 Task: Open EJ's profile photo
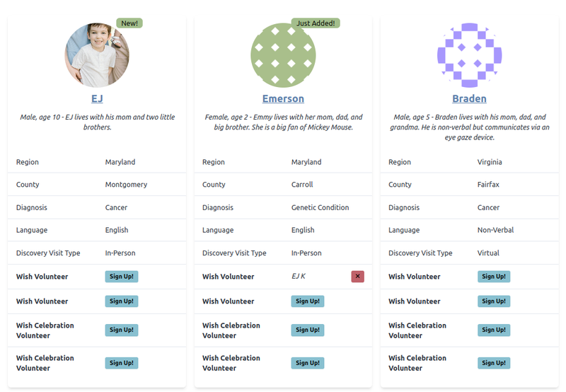tap(97, 55)
